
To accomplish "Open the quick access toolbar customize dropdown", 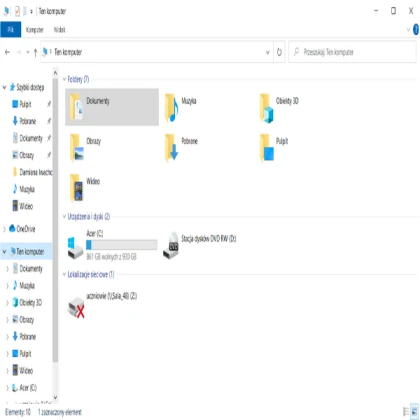I will tap(31, 12).
